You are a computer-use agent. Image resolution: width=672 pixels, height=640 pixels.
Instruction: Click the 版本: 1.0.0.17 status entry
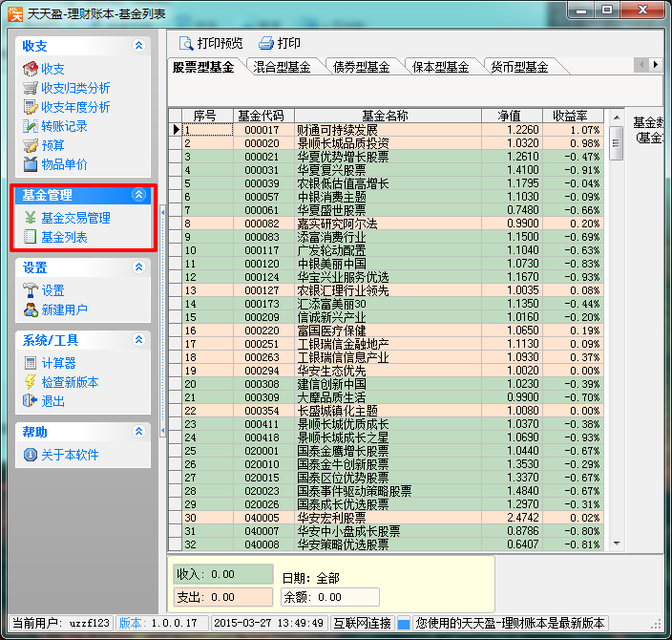coord(162,623)
